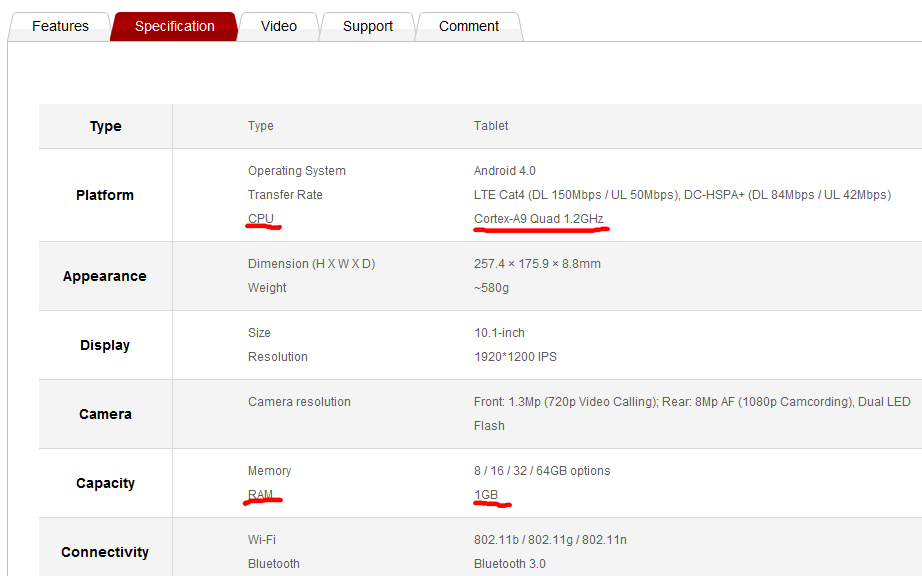Click the Weight label
The image size is (922, 576).
click(x=267, y=288)
